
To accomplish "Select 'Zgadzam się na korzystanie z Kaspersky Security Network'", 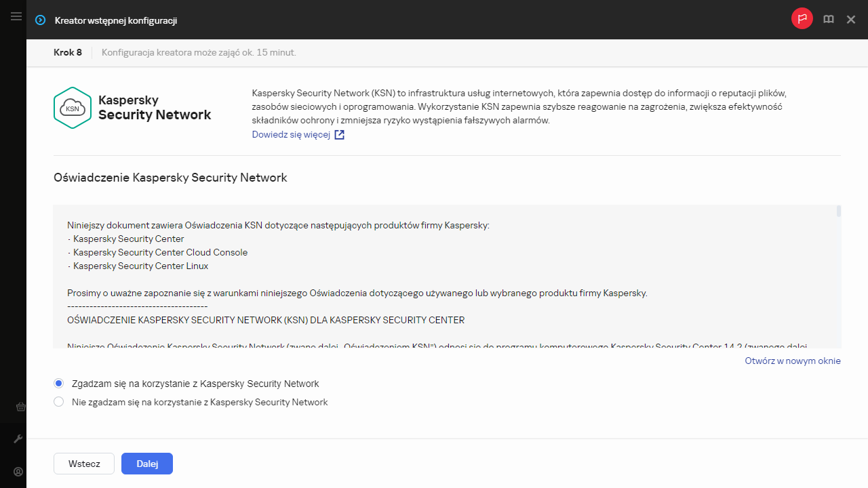I will pyautogui.click(x=58, y=383).
